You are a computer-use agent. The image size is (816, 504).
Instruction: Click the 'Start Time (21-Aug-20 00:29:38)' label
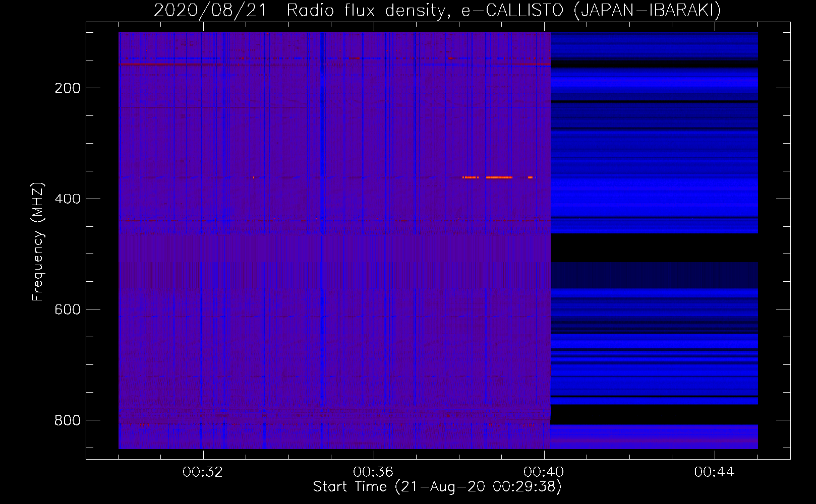[x=437, y=487]
